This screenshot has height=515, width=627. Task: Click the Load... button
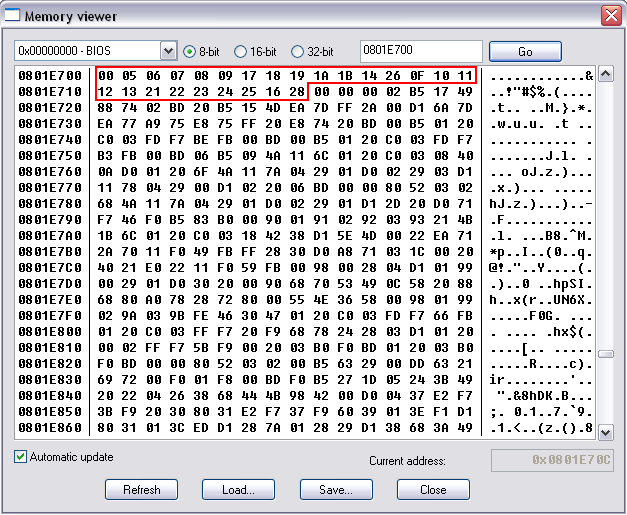pyautogui.click(x=238, y=490)
